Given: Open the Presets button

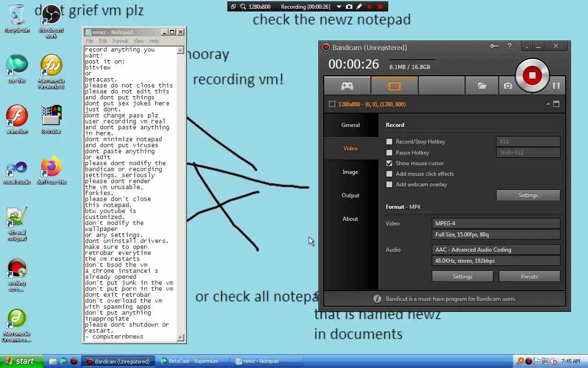Looking at the screenshot, I should coord(529,276).
